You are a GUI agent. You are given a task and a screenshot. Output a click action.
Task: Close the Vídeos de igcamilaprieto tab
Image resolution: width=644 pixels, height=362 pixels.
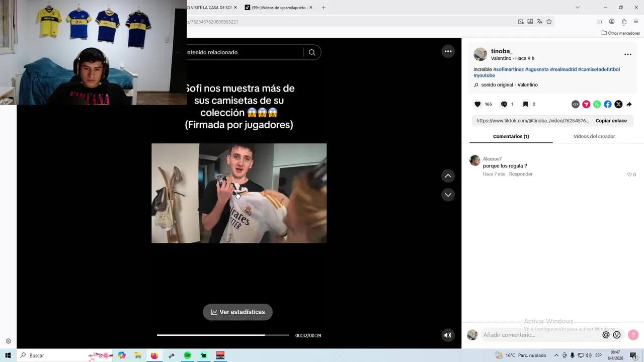point(311,8)
